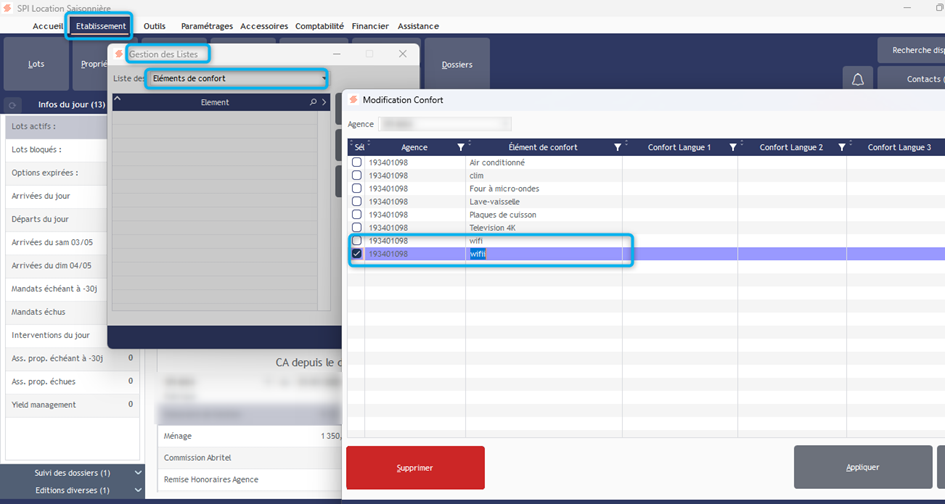Click the arrow icon right of Element search
This screenshot has height=504, width=945.
point(324,102)
